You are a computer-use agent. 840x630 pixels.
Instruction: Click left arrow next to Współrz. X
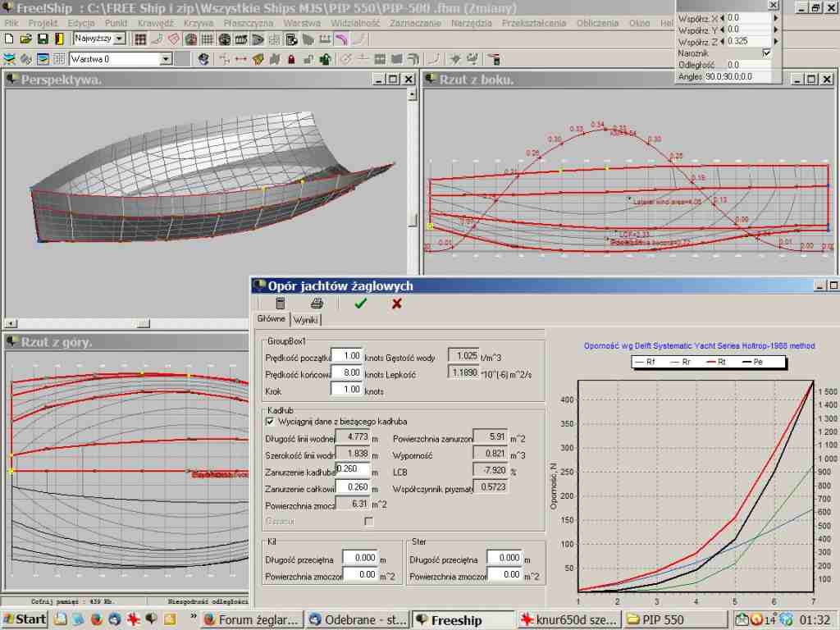(x=722, y=17)
